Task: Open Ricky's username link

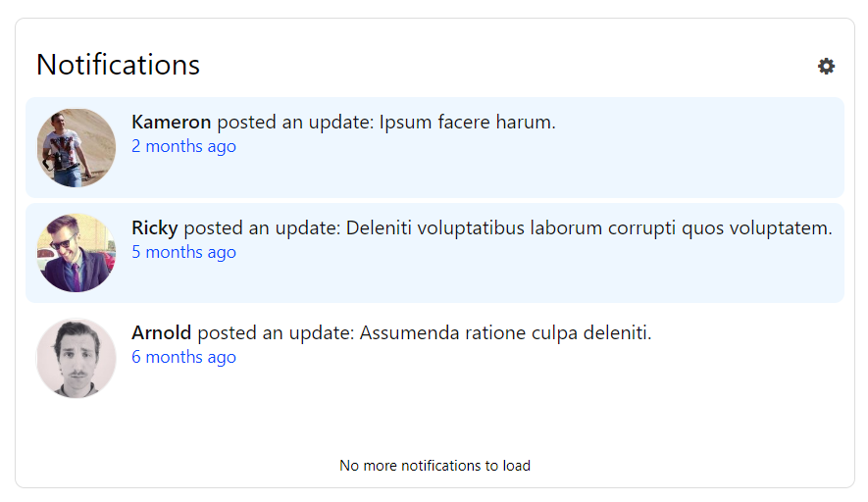Action: (154, 227)
